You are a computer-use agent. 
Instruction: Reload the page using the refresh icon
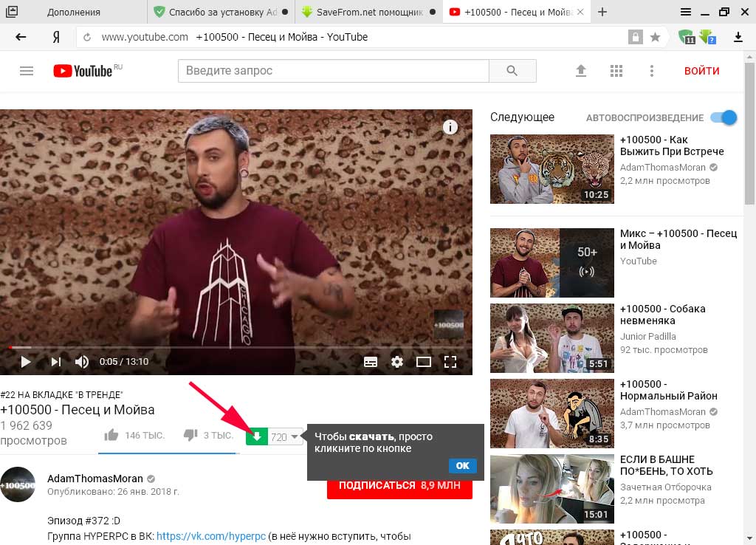coord(87,37)
